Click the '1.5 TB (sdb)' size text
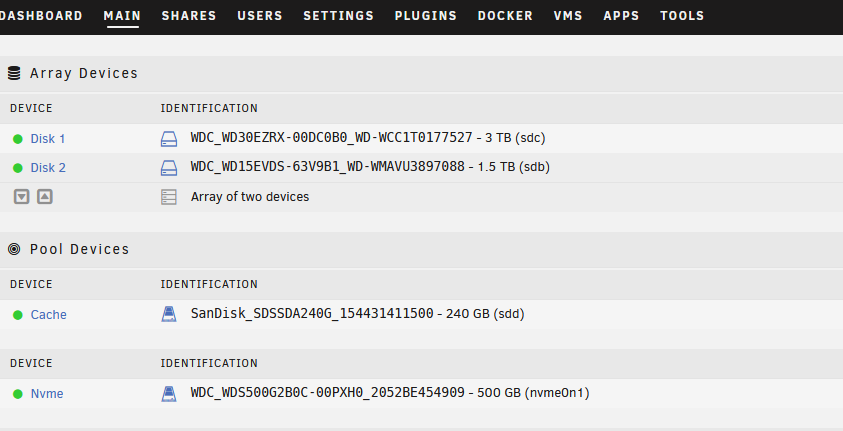Image resolution: width=843 pixels, height=431 pixels. (513, 167)
